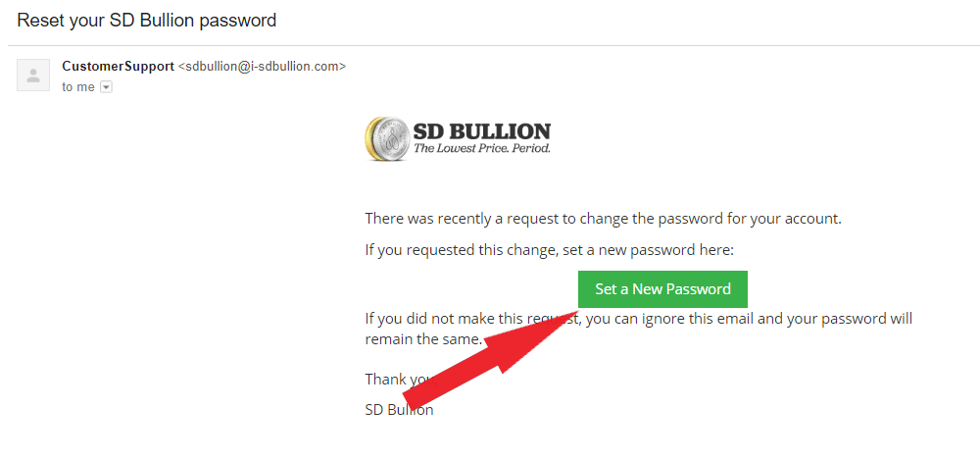Expand recipient details arrow beside 'to me'
This screenshot has width=980, height=460.
pos(106,87)
